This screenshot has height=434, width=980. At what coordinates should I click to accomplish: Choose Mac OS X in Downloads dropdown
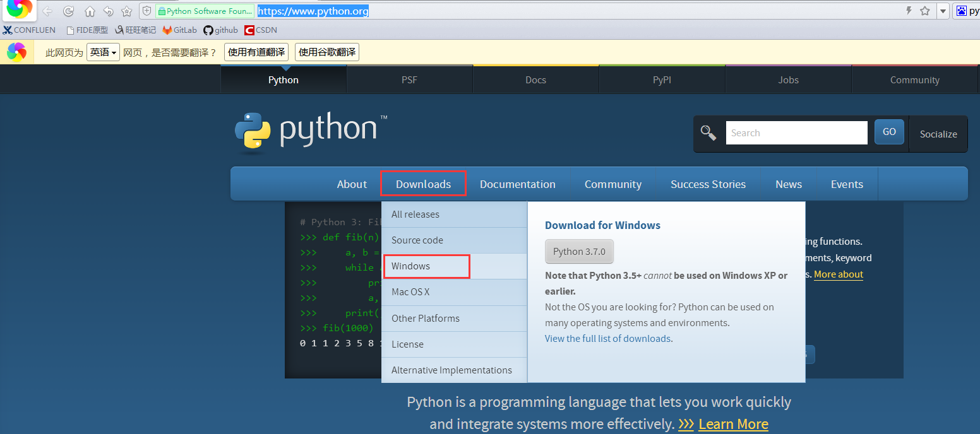click(454, 292)
